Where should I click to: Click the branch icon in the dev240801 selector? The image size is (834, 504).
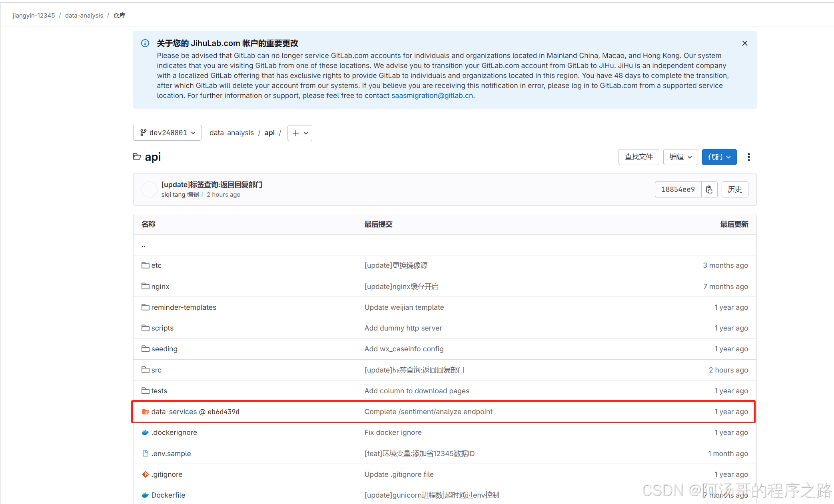click(x=143, y=132)
